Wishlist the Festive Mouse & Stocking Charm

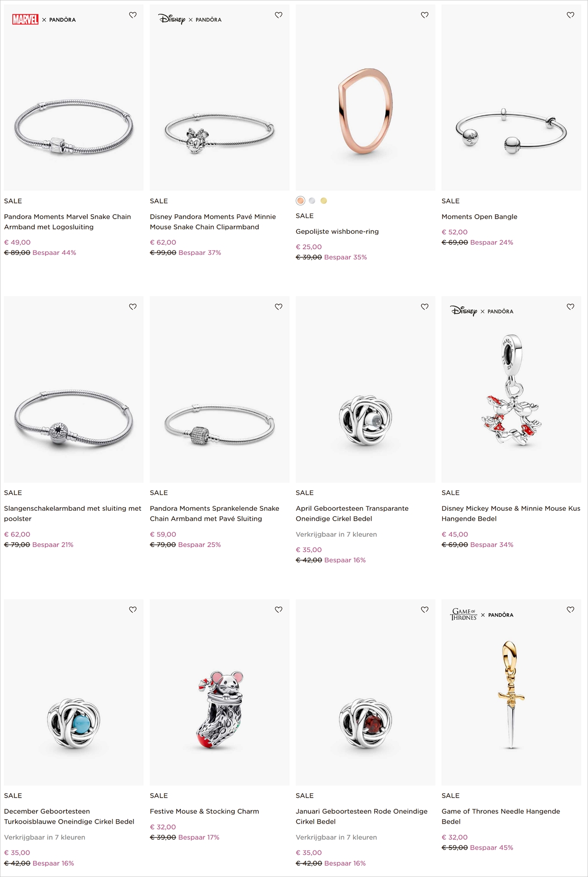(x=279, y=610)
